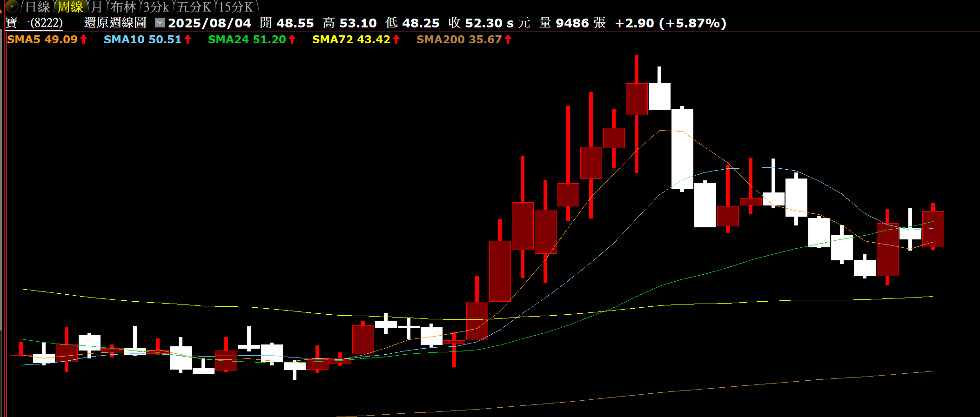Click the red up arrow beside SMA24

(292, 40)
